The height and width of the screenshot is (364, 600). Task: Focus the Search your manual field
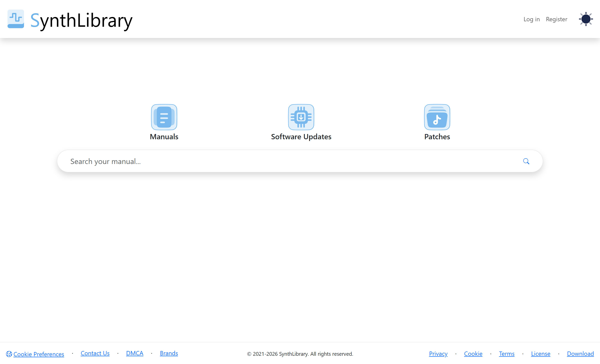tap(287, 161)
